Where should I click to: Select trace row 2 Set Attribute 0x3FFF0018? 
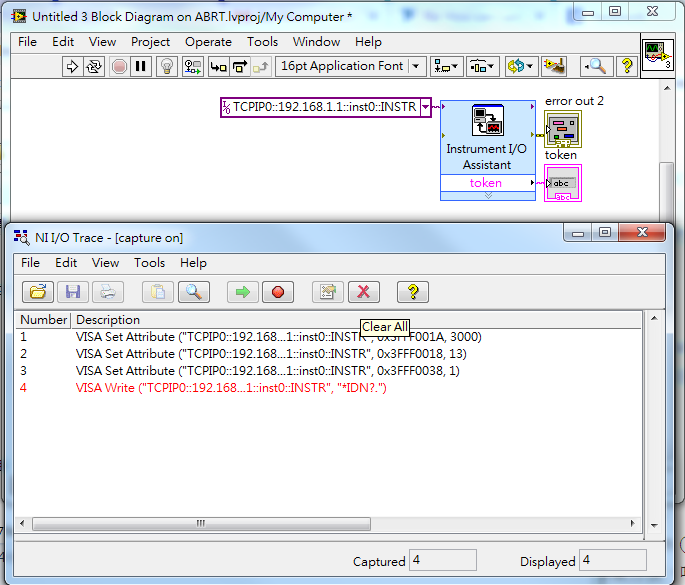coord(329,354)
